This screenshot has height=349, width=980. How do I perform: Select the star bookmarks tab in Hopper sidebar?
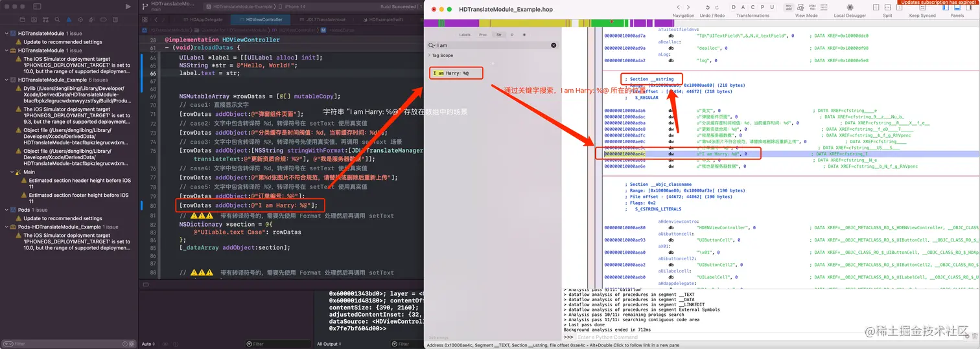(512, 34)
